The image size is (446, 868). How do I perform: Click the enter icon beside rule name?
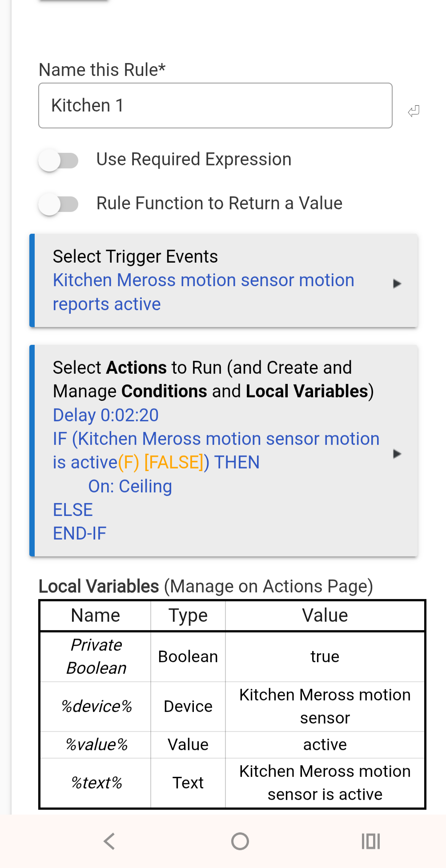pos(414,111)
